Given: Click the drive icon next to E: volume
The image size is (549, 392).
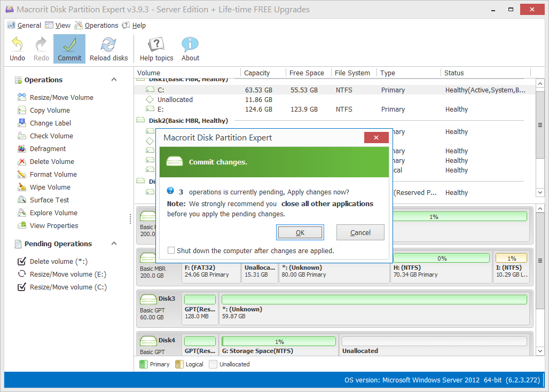Looking at the screenshot, I should click(x=150, y=109).
